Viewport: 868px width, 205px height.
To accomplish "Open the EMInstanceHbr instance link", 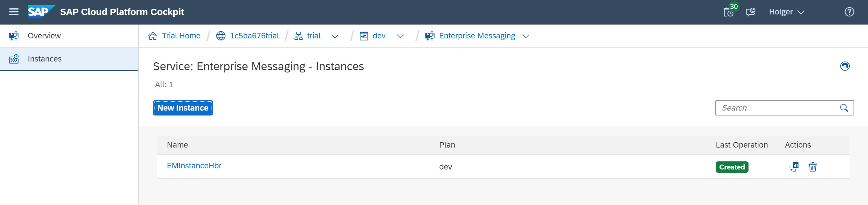I will point(194,166).
